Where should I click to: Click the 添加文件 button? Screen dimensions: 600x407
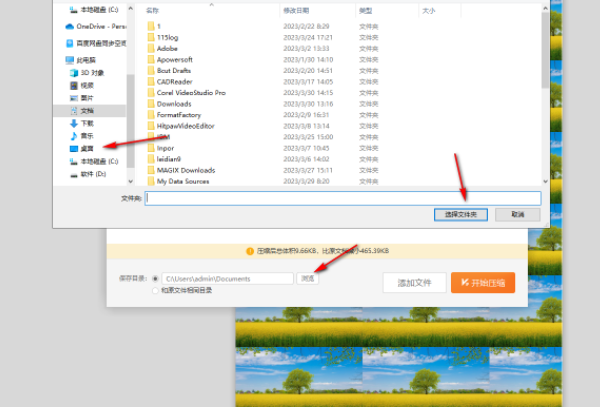[414, 283]
